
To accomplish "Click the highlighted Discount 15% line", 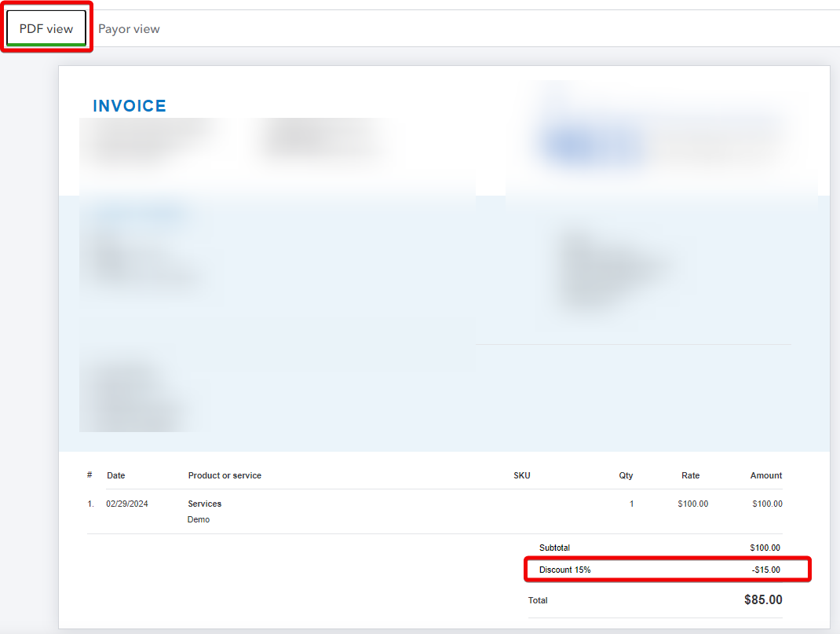I will tap(667, 569).
